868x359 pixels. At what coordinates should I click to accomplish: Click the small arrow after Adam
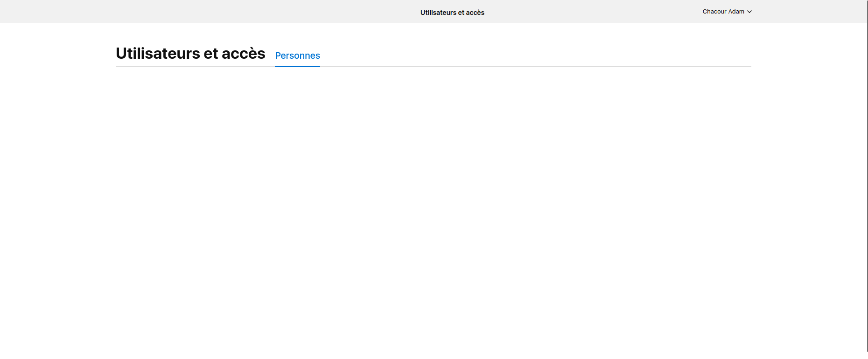pos(749,12)
